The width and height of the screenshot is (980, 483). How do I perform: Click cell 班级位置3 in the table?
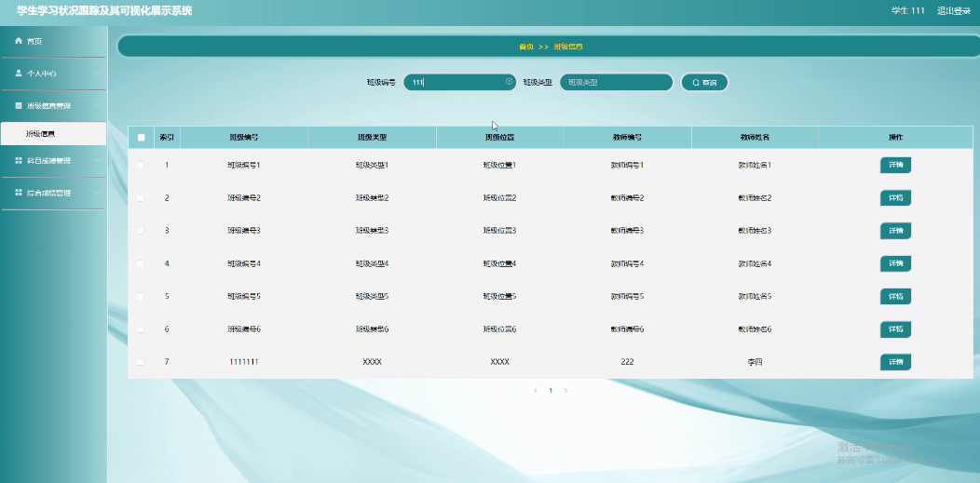pyautogui.click(x=499, y=230)
